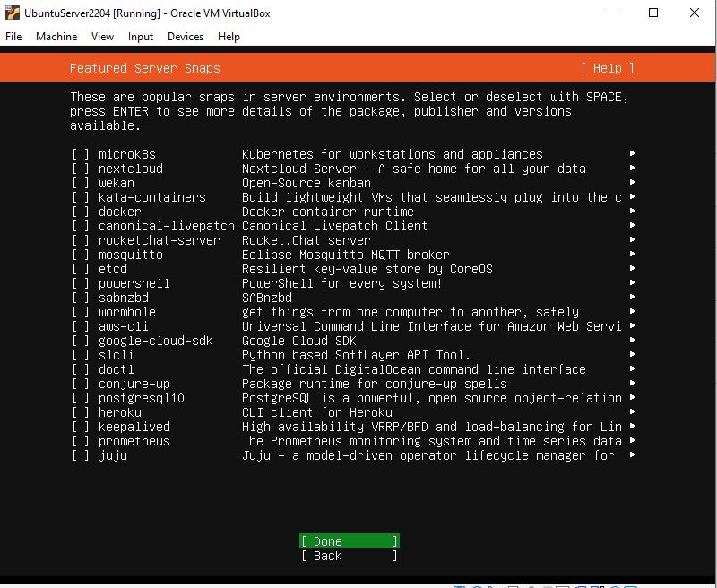Select the 'keepalived' snap name
Screen dimensions: 717x588
coord(134,427)
